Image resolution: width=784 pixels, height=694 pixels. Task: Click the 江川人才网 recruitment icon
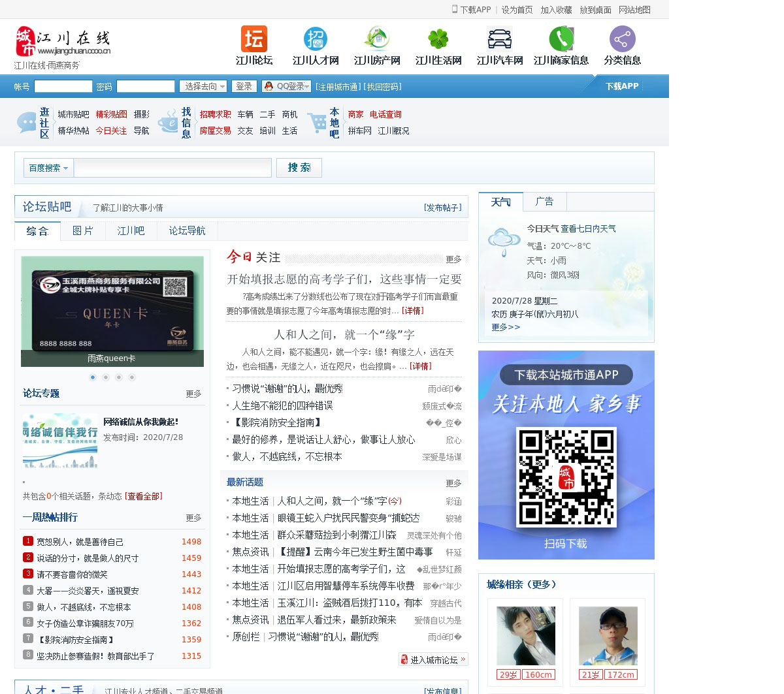pos(316,39)
